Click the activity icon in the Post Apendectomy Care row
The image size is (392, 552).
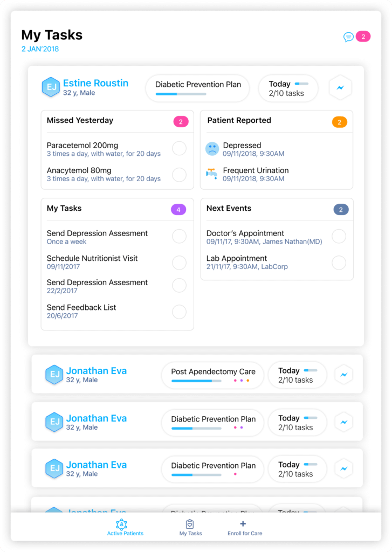tap(343, 375)
